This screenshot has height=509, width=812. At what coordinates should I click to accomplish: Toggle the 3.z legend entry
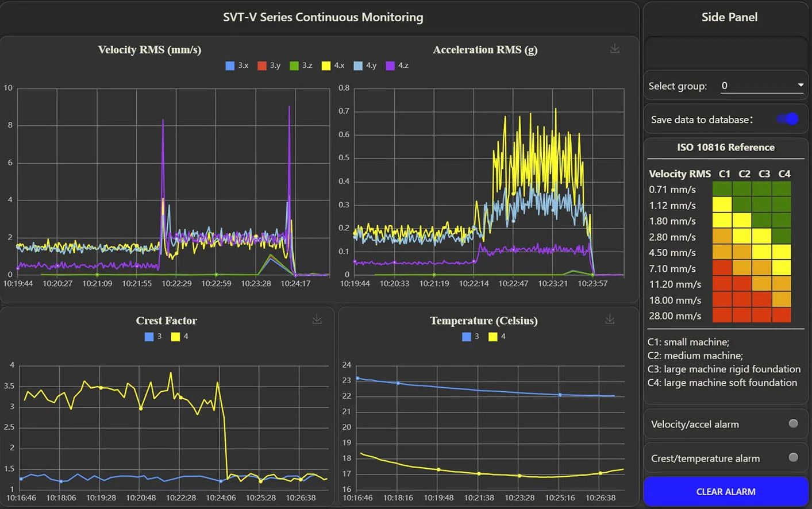click(294, 65)
